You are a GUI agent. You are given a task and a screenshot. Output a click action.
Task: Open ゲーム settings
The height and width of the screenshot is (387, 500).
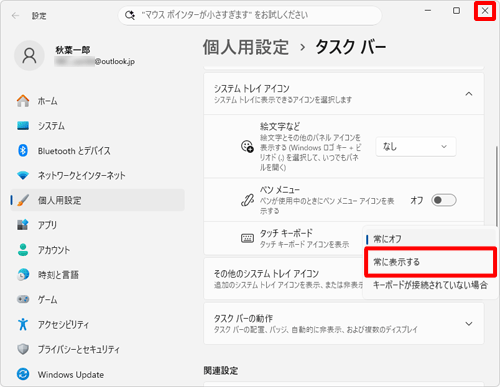coord(97,299)
